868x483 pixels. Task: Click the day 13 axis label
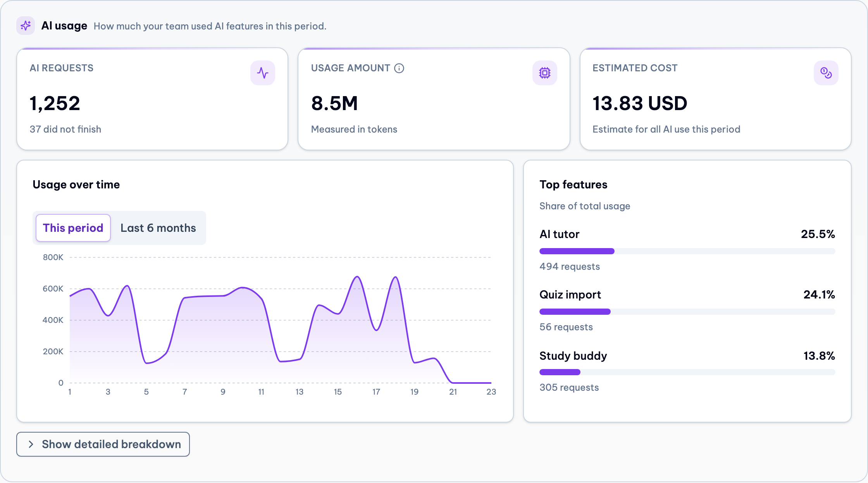(300, 392)
